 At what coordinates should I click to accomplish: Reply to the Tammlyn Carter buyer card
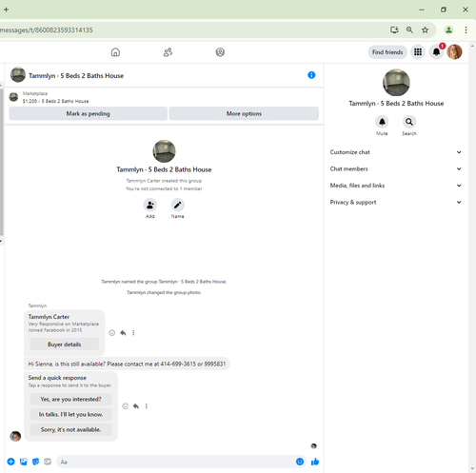point(123,333)
